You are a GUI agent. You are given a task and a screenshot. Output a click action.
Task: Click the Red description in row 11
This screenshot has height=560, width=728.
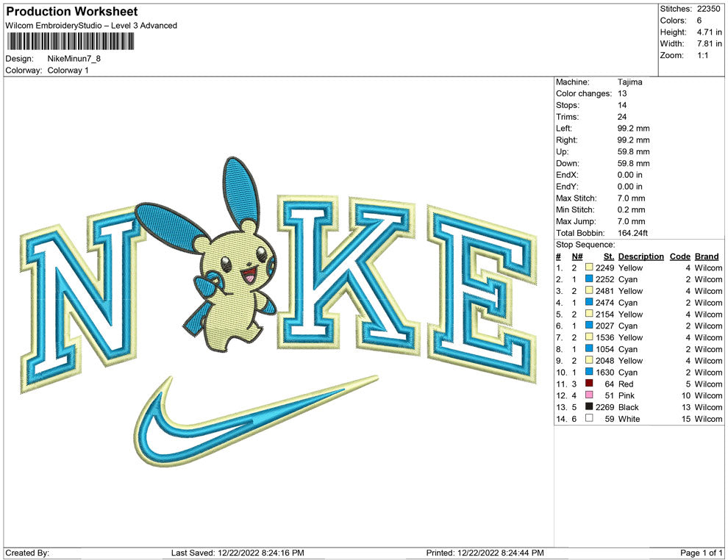pyautogui.click(x=625, y=384)
